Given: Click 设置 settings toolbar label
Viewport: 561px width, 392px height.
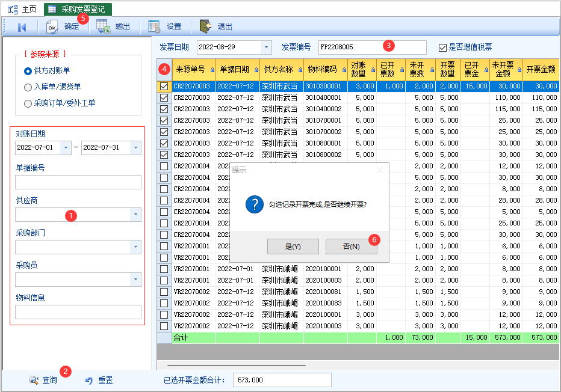Looking at the screenshot, I should [x=174, y=27].
